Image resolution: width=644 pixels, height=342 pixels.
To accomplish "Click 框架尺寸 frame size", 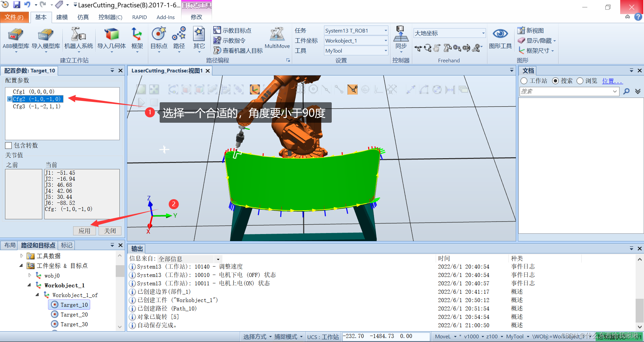I will click(x=536, y=51).
